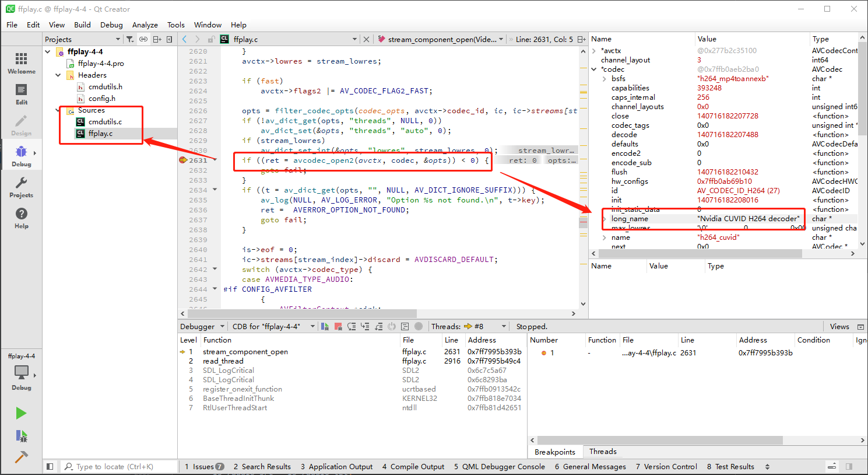868x475 pixels.
Task: Switch to Debug mode in sidebar
Action: (22, 156)
